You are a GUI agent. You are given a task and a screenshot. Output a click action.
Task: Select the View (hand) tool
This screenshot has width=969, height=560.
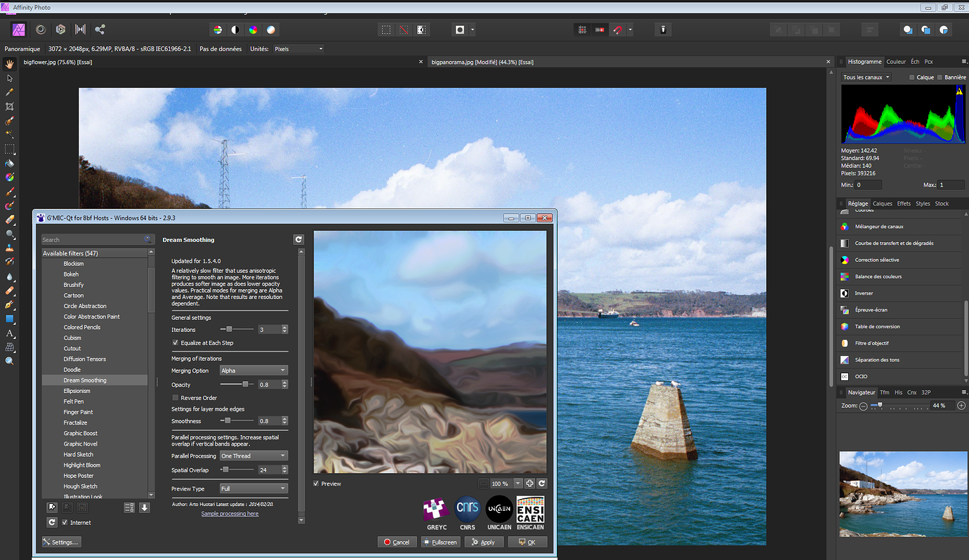coord(9,64)
